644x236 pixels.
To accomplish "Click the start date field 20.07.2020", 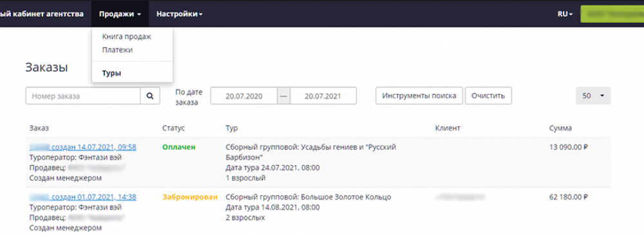I will (x=244, y=96).
